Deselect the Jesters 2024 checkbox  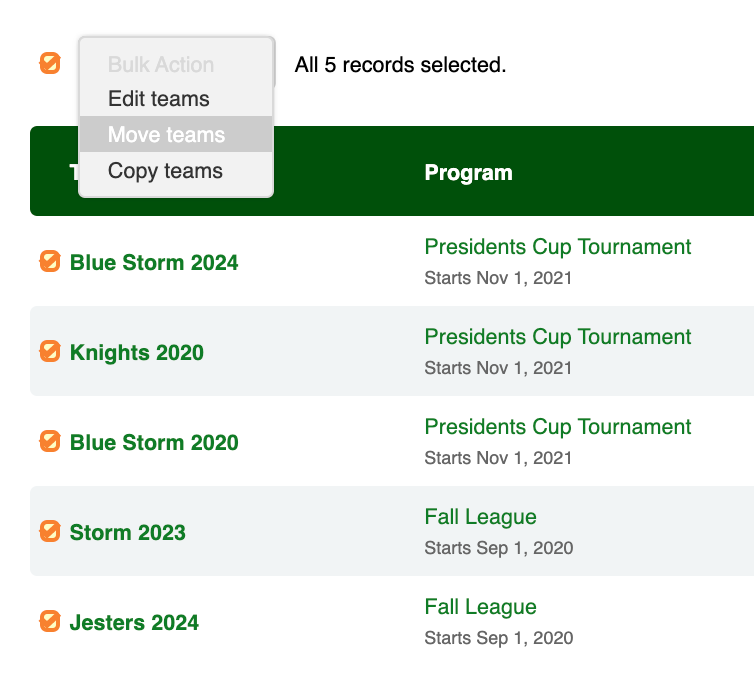click(50, 621)
